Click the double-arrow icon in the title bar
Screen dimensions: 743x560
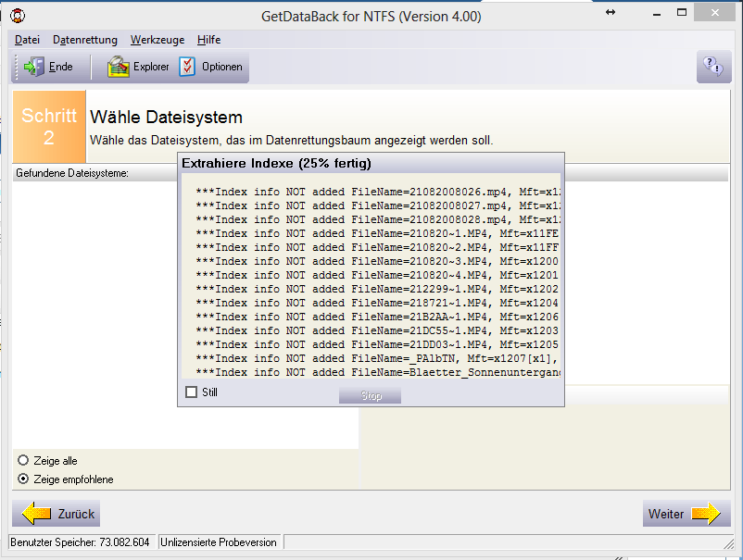coord(611,12)
